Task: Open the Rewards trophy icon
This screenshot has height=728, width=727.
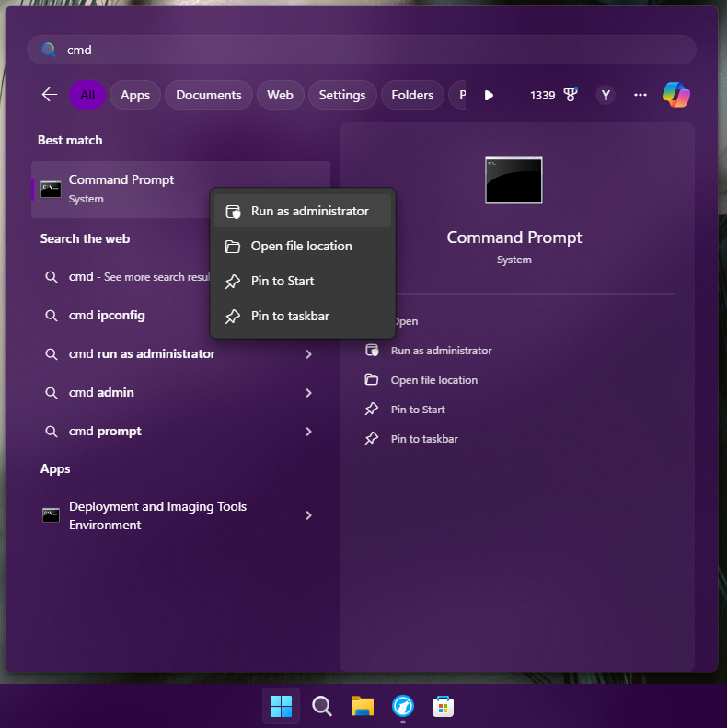Action: pos(570,95)
